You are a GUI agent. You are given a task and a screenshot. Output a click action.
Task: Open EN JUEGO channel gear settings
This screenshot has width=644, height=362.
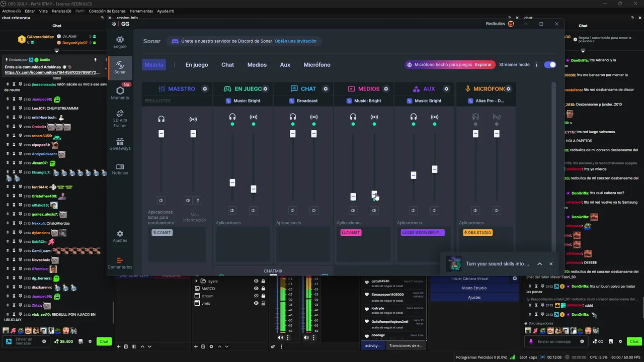click(265, 89)
